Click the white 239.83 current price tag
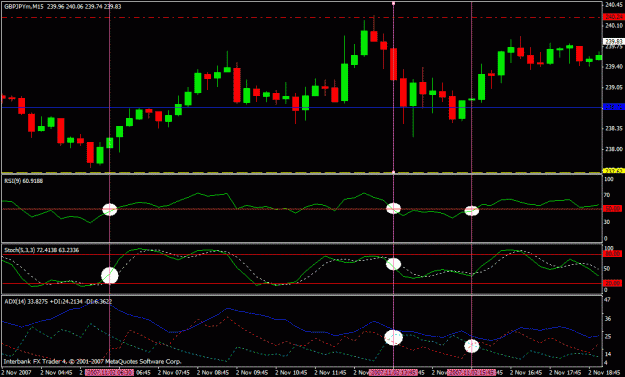 point(614,41)
